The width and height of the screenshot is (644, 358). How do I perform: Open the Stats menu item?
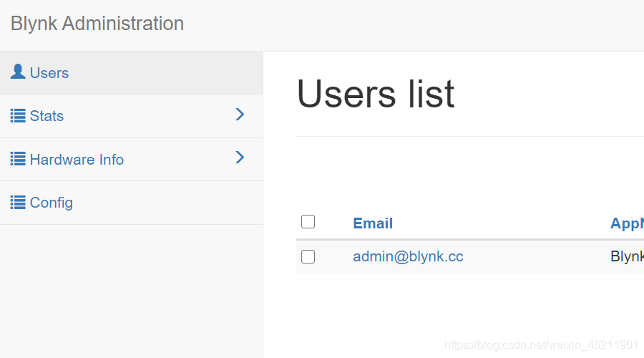point(132,116)
